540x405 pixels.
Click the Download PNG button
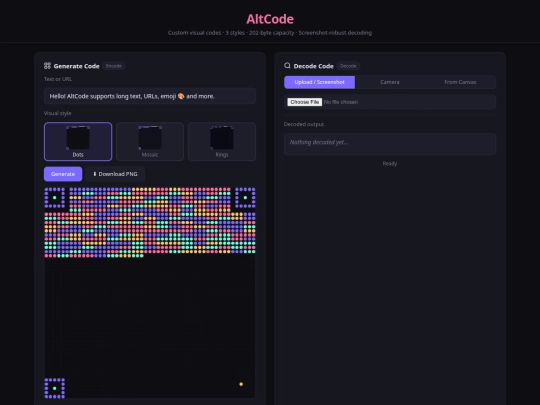pos(115,174)
